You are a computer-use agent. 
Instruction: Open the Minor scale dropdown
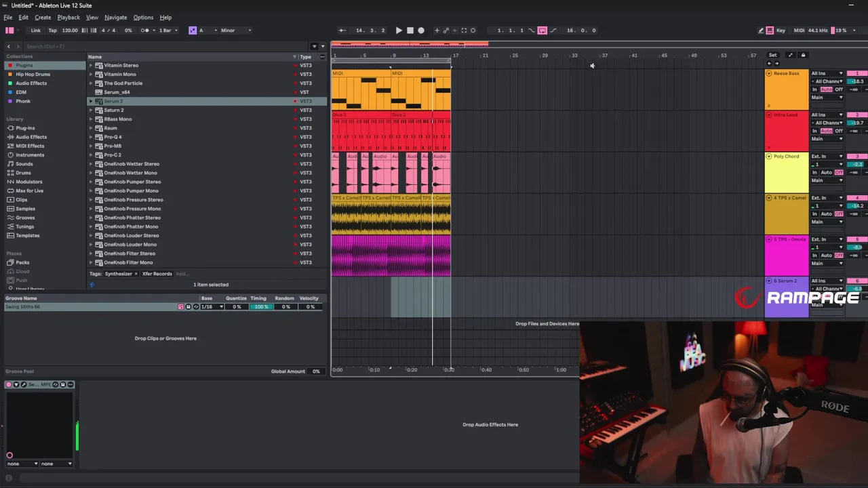click(236, 30)
